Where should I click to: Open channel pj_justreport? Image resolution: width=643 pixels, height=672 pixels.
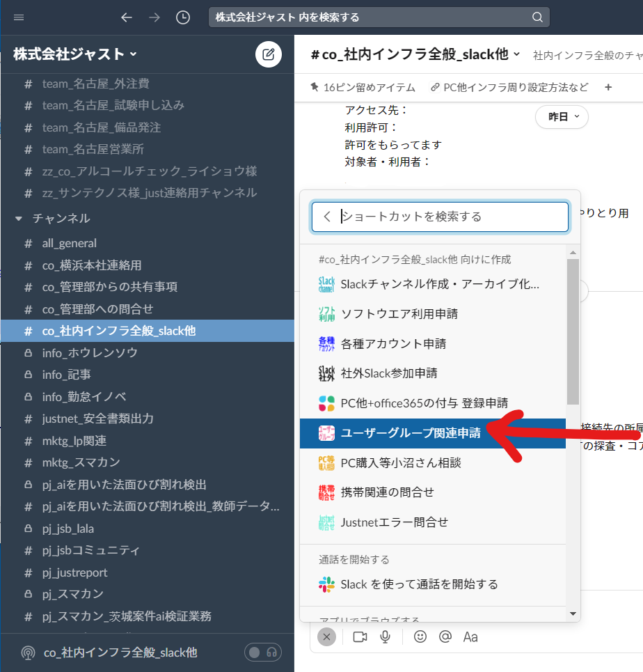pos(148,572)
